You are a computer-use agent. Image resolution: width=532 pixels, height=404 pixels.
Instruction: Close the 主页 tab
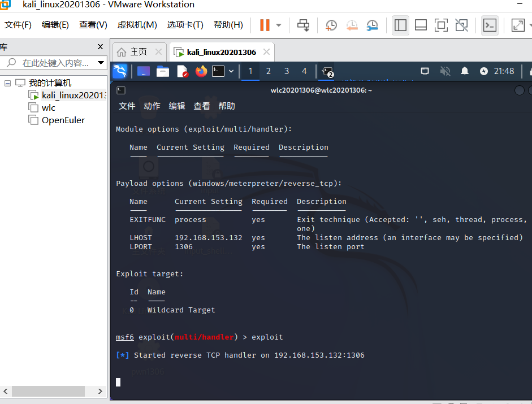tap(158, 52)
